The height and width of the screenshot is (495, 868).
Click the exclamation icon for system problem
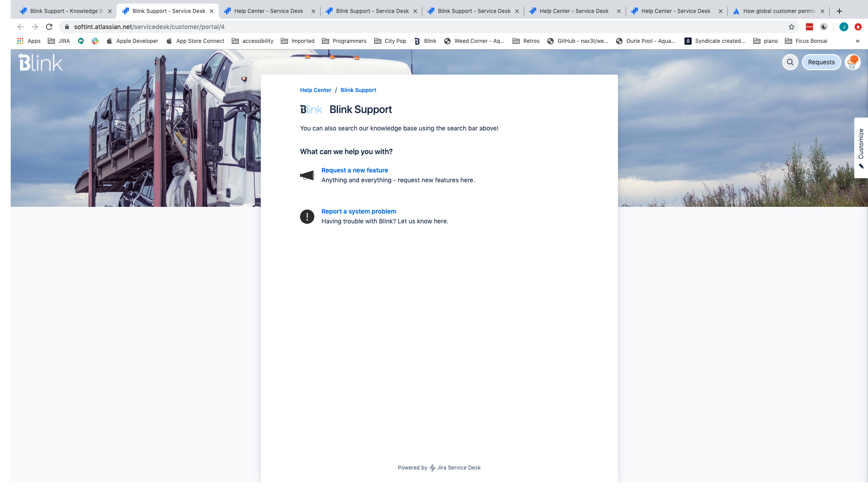[307, 217]
